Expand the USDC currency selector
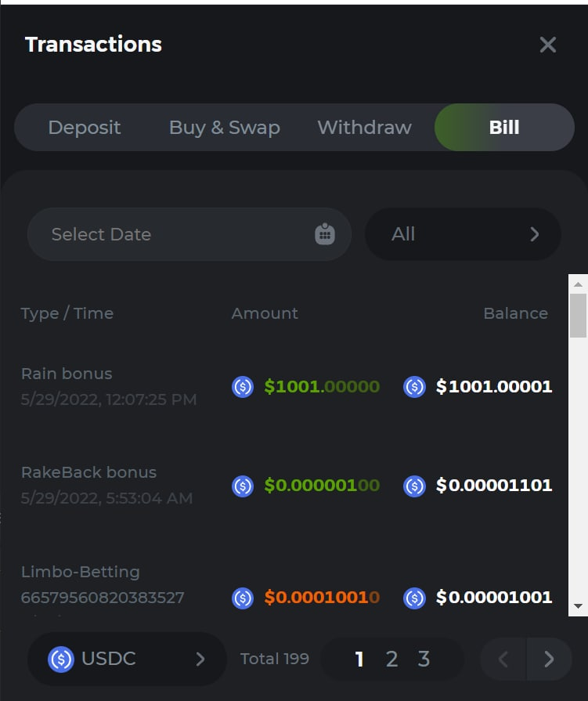 click(x=127, y=659)
